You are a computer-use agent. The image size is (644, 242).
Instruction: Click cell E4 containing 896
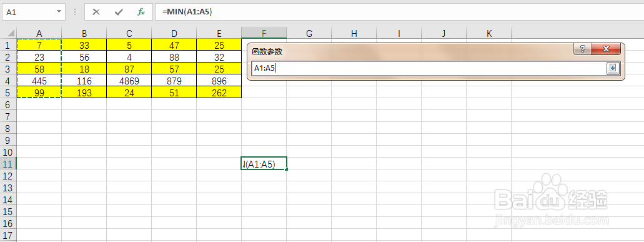[x=219, y=81]
